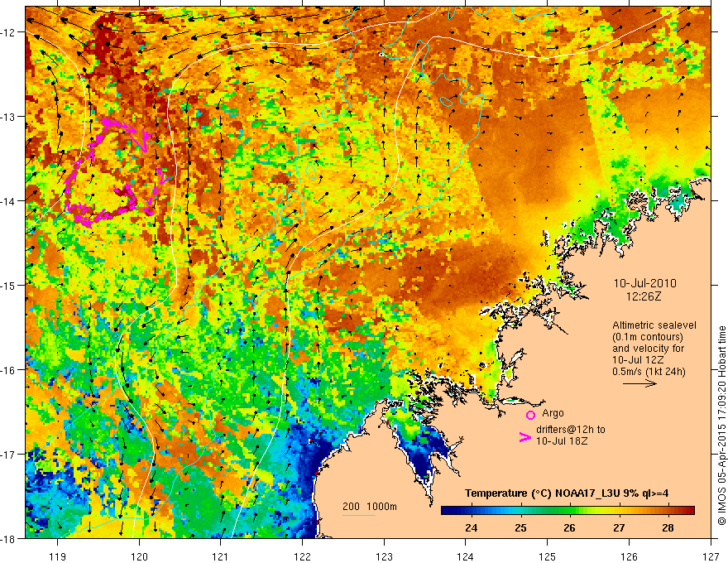Click latitude label -15 on y-axis
Viewport: 728px width, 563px height.
pyautogui.click(x=8, y=285)
